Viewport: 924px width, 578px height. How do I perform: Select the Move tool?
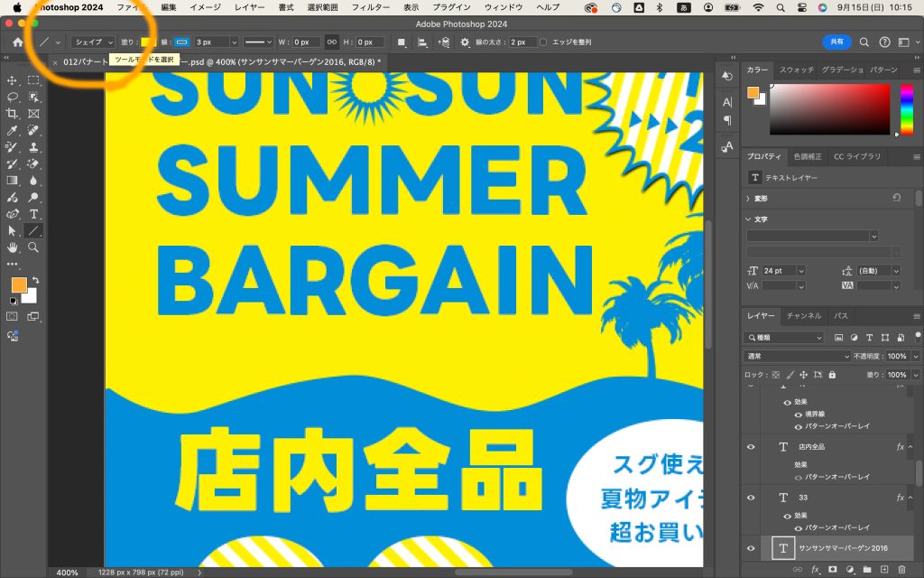click(x=13, y=80)
